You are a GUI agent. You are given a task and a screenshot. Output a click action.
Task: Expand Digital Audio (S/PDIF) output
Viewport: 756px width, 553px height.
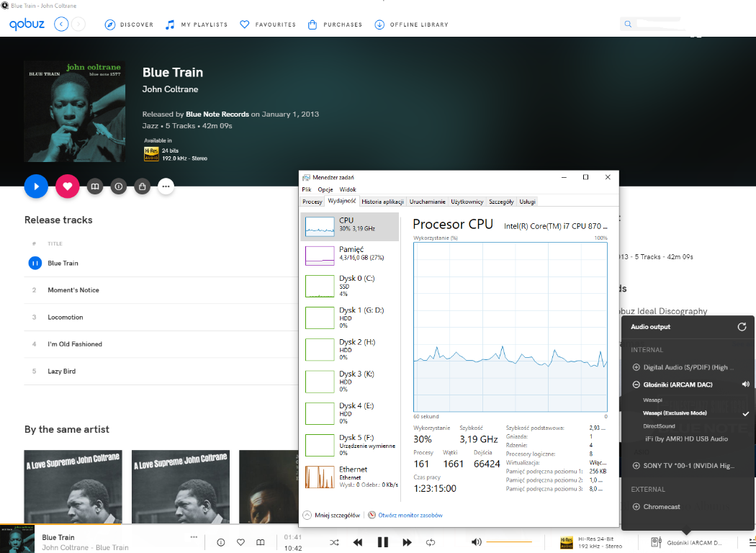pyautogui.click(x=636, y=367)
